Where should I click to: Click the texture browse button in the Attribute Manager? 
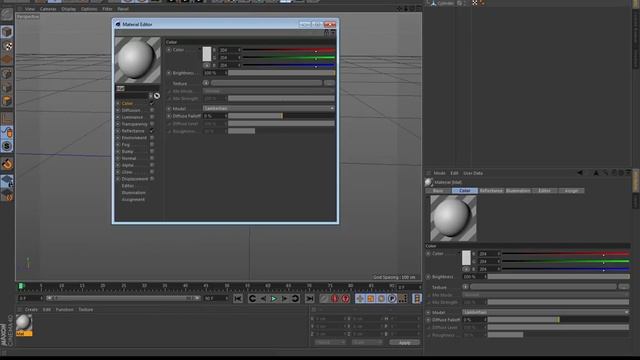[624, 287]
